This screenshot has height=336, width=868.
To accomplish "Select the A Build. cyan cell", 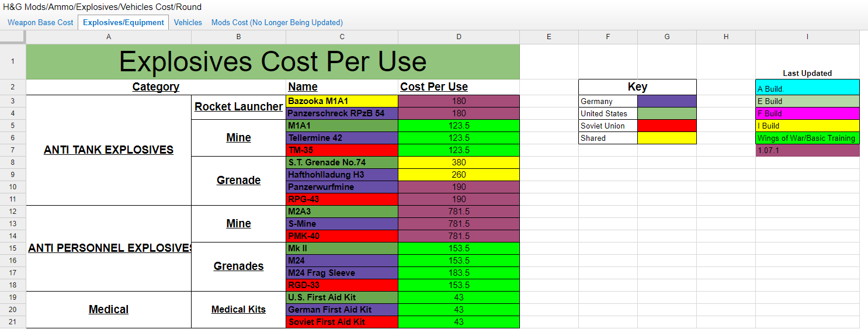I will (807, 87).
